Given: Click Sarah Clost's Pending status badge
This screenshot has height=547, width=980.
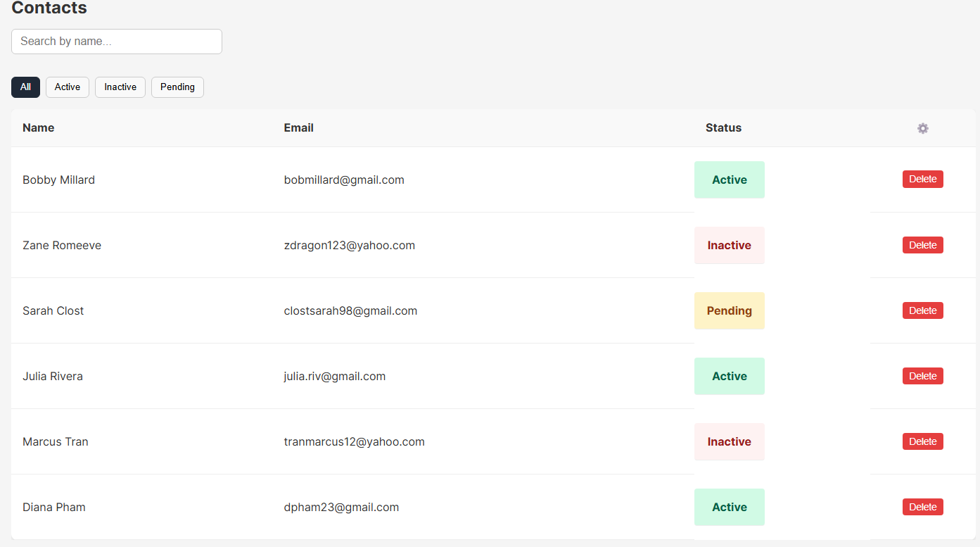Looking at the screenshot, I should [729, 311].
